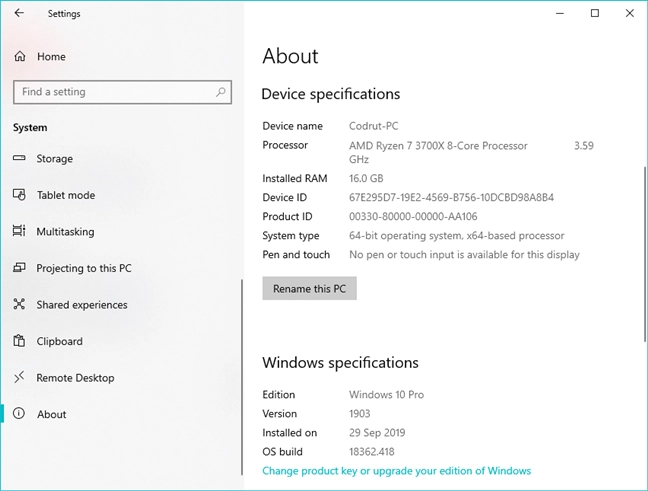This screenshot has height=491, width=648.
Task: Click the Storage drive icon
Action: pos(19,158)
